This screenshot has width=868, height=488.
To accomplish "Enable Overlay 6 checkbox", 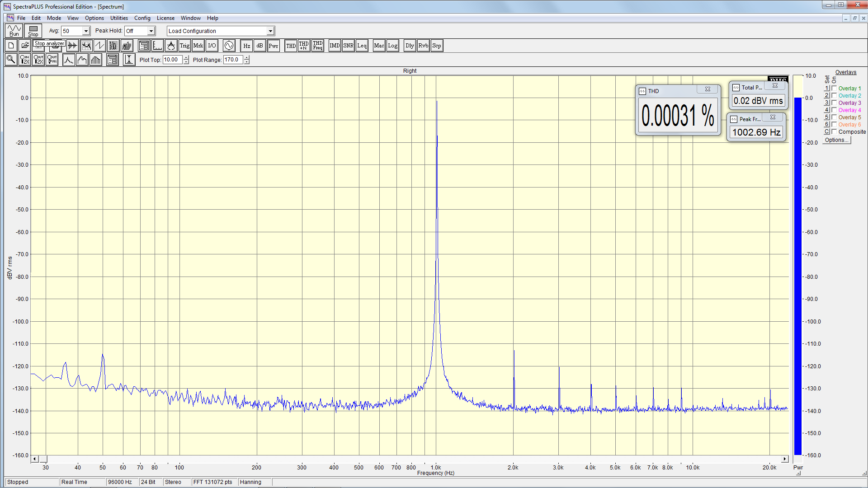I will 834,124.
